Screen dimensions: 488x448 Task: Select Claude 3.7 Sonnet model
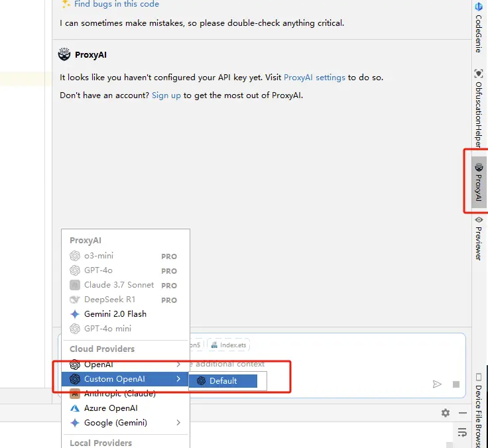click(125, 285)
